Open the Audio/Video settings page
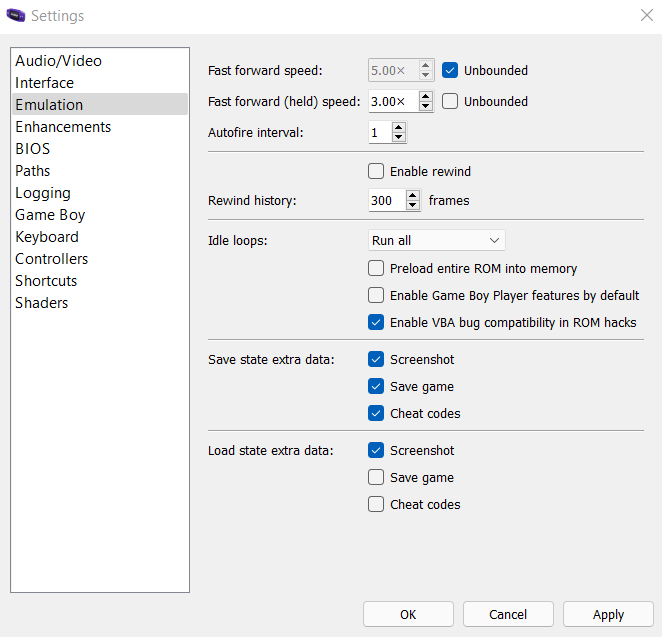 (58, 61)
